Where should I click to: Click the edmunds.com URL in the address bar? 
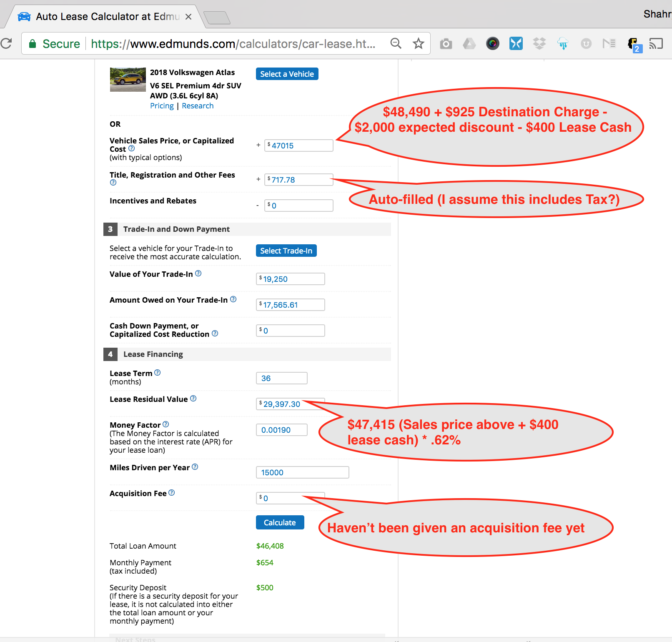[233, 44]
